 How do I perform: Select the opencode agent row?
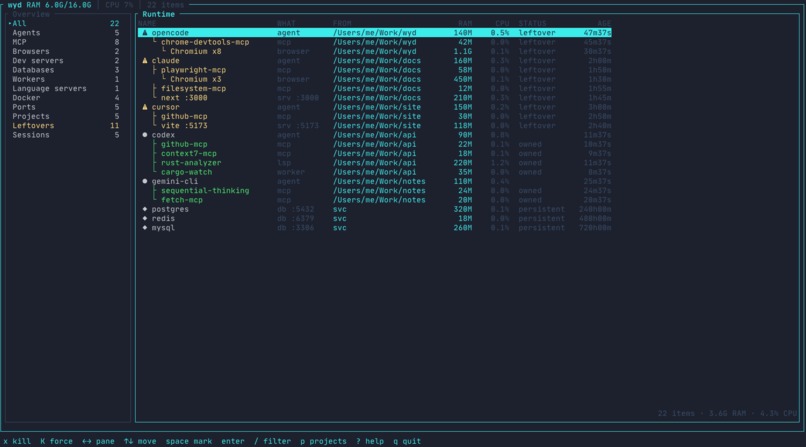tap(375, 32)
